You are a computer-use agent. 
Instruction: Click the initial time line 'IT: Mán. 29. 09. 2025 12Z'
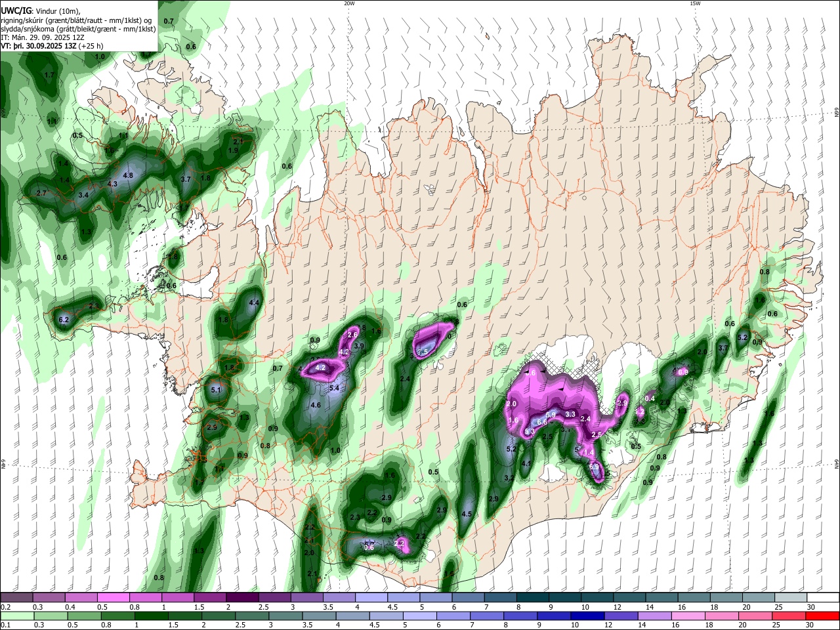(43, 38)
